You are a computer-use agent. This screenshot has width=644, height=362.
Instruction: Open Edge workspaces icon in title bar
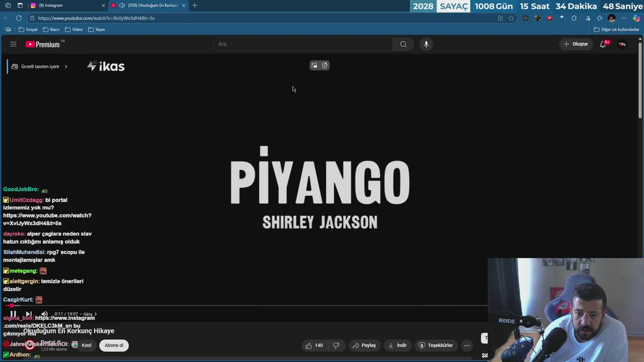pos(8,6)
